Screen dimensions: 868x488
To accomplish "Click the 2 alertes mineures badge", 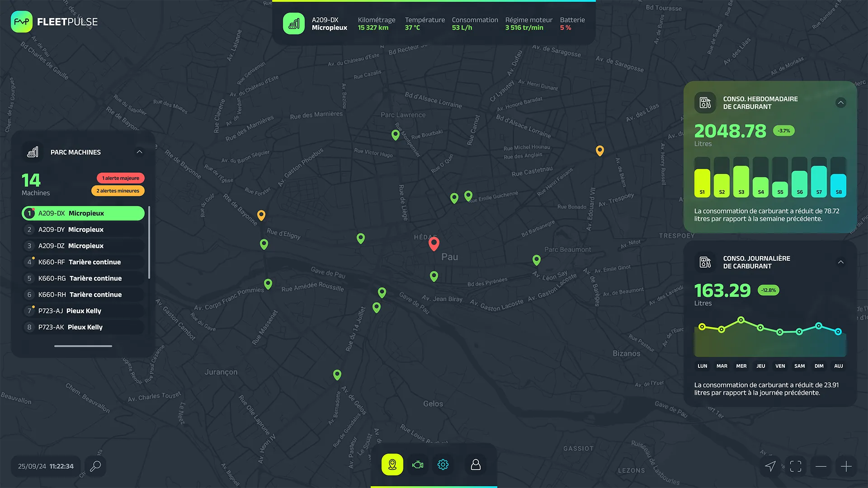I will point(118,191).
